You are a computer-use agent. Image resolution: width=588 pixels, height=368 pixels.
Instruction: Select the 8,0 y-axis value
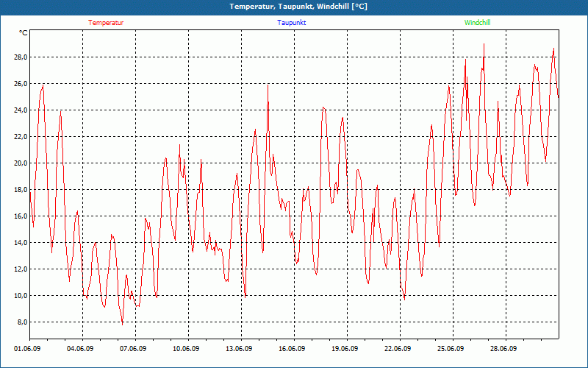(22, 322)
